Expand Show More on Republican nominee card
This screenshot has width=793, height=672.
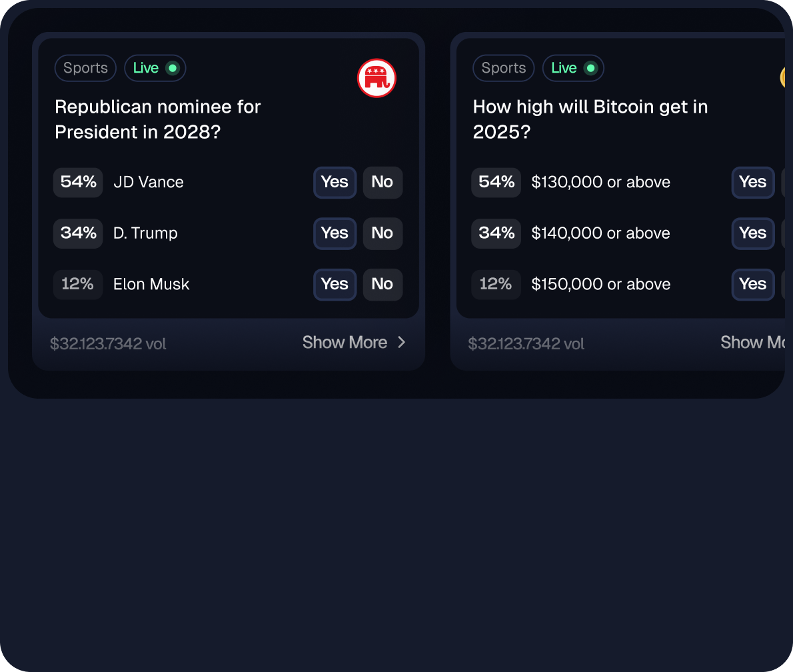[x=345, y=342]
